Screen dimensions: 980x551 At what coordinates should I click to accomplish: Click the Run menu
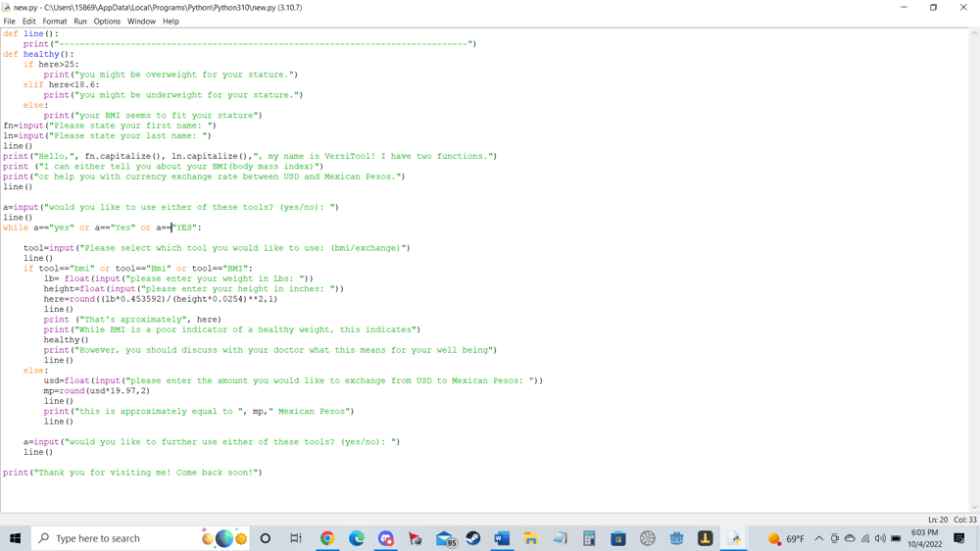(x=80, y=22)
